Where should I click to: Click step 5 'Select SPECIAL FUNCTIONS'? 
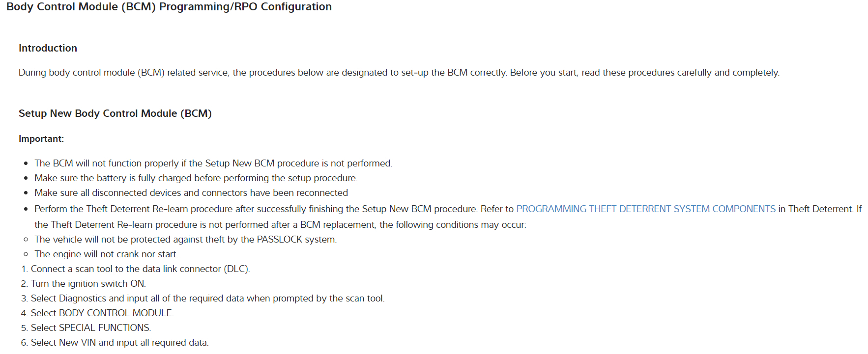click(x=90, y=328)
